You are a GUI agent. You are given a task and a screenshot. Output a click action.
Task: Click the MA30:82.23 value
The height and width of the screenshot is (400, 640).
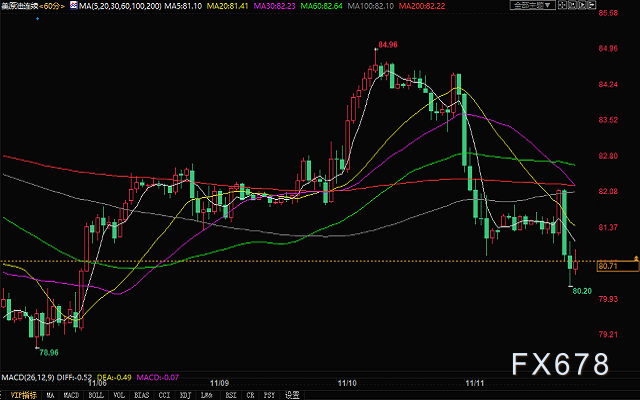[274, 6]
